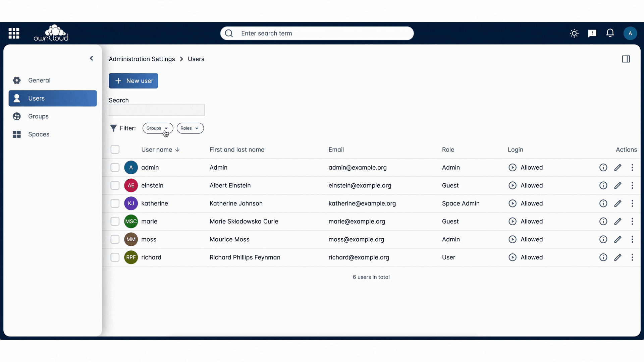Open the application switcher grid icon
Screen dimensions: 644x362
pos(14,33)
